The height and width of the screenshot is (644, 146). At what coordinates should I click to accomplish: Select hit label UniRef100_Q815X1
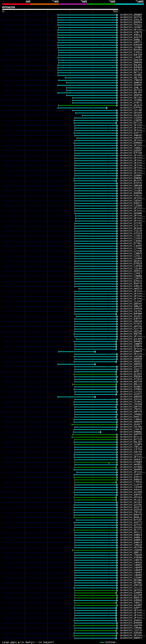(131, 261)
